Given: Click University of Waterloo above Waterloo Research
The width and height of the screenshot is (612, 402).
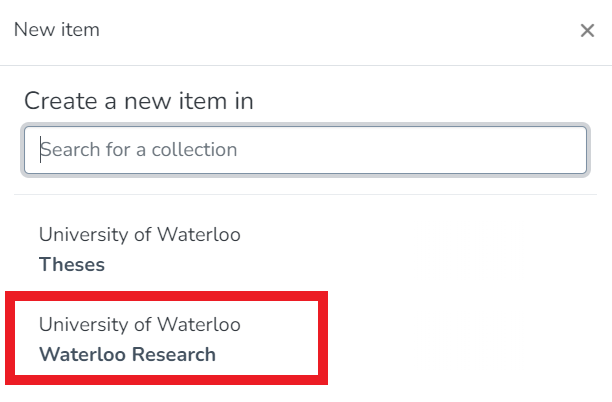Looking at the screenshot, I should 140,325.
